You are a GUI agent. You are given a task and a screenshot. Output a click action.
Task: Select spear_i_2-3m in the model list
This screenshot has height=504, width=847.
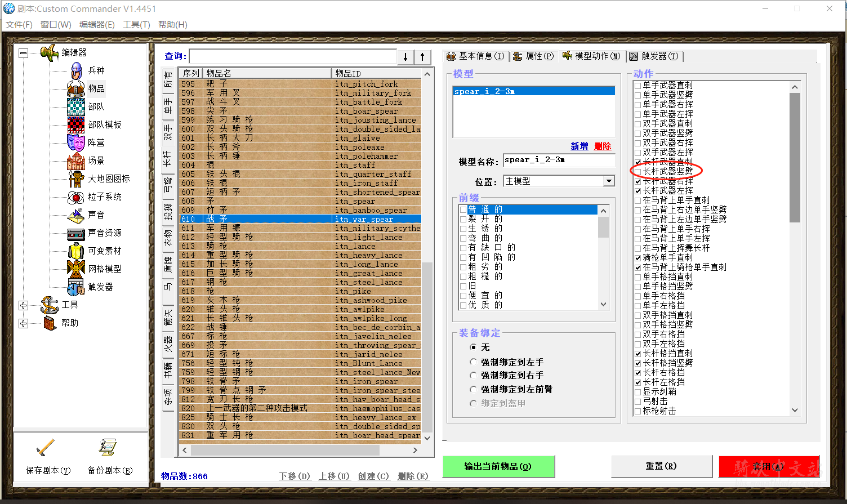[534, 91]
